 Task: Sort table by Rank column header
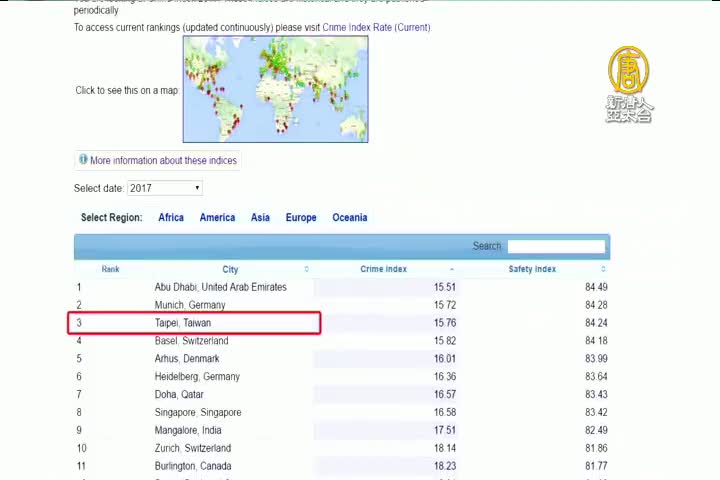pyautogui.click(x=110, y=269)
